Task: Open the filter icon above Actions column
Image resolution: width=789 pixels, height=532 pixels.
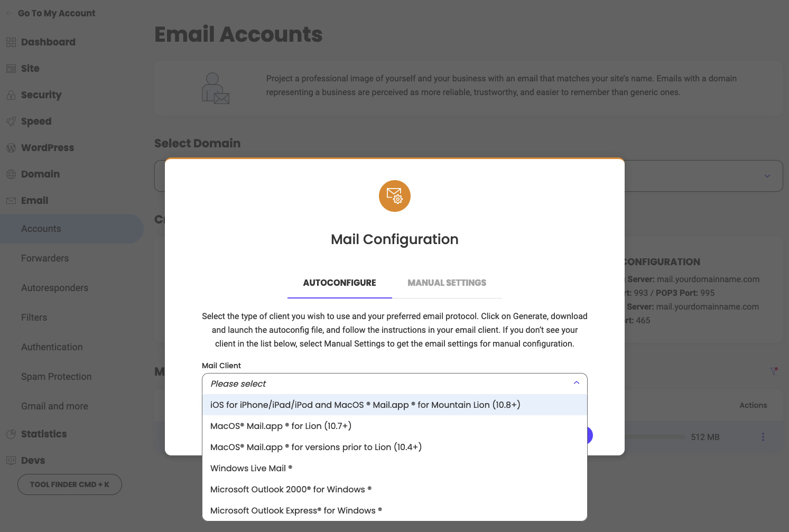Action: point(773,371)
